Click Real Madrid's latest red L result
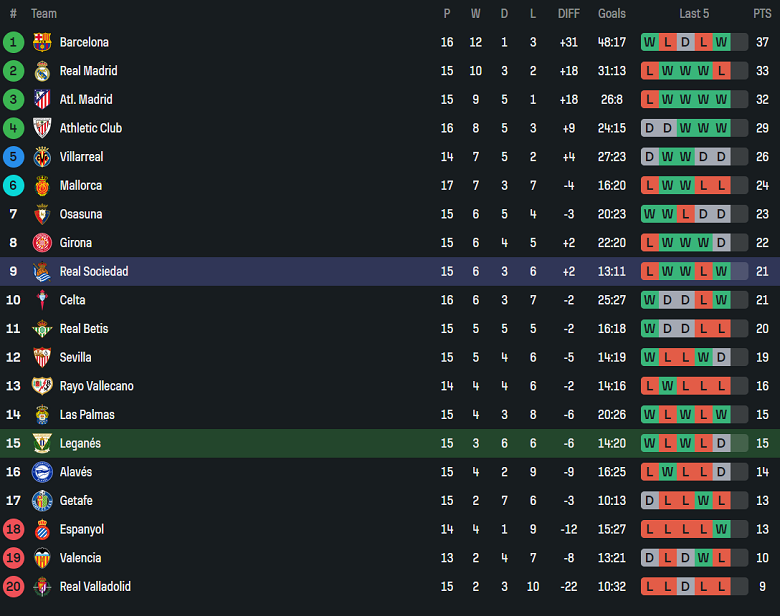The height and width of the screenshot is (616, 780). (722, 71)
